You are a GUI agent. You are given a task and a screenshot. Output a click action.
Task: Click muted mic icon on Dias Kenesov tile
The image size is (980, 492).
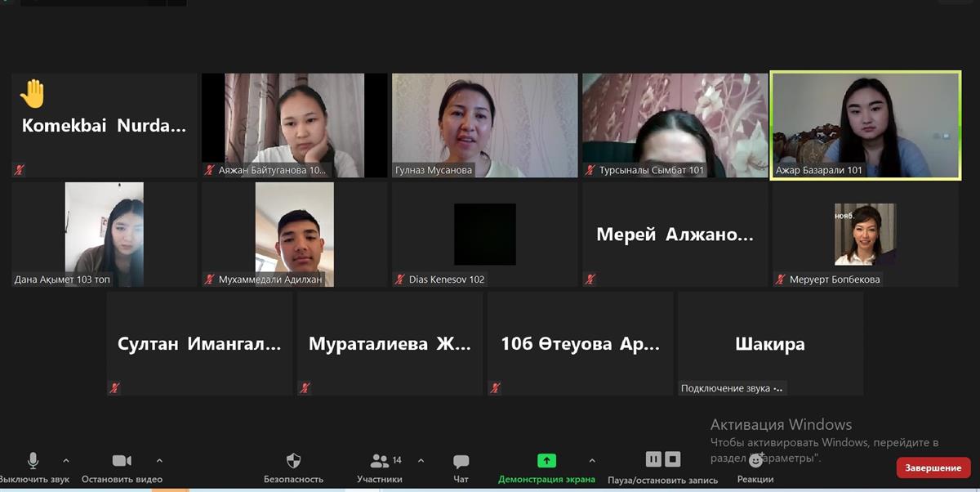tap(400, 280)
